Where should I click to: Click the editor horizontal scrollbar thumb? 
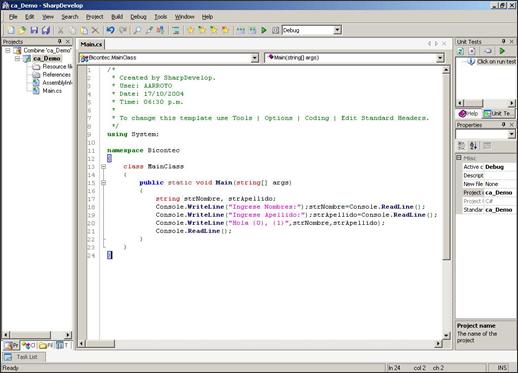coord(101,343)
